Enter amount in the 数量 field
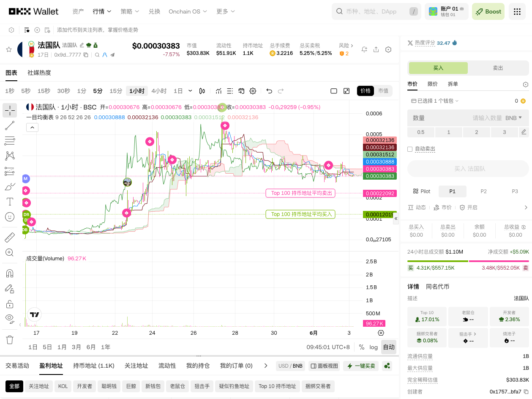The image size is (532, 399). tap(468, 118)
